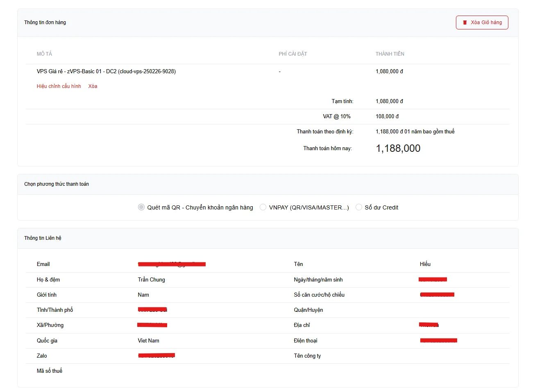Click the 'Giới tính' label
Screen dimensions: 535x392
pyautogui.click(x=47, y=295)
